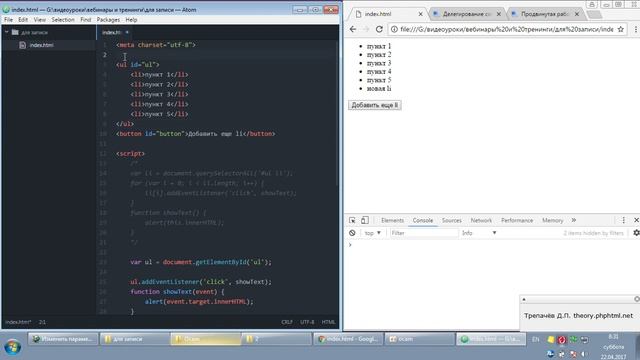This screenshot has width=640, height=360.
Task: Open the Edit menu in Atom
Action: point(23,20)
